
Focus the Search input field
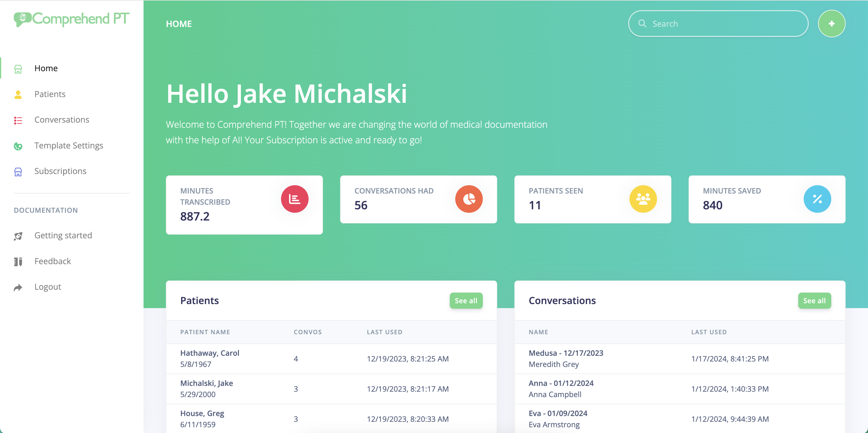click(x=724, y=24)
